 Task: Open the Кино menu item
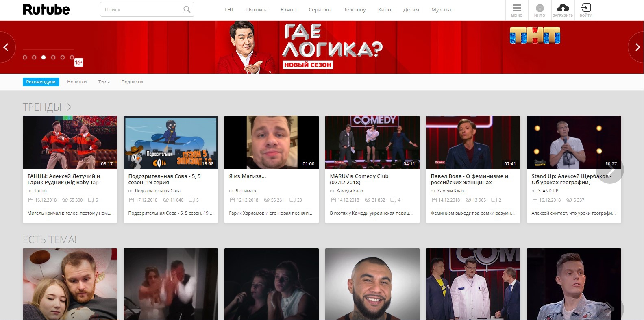click(384, 9)
